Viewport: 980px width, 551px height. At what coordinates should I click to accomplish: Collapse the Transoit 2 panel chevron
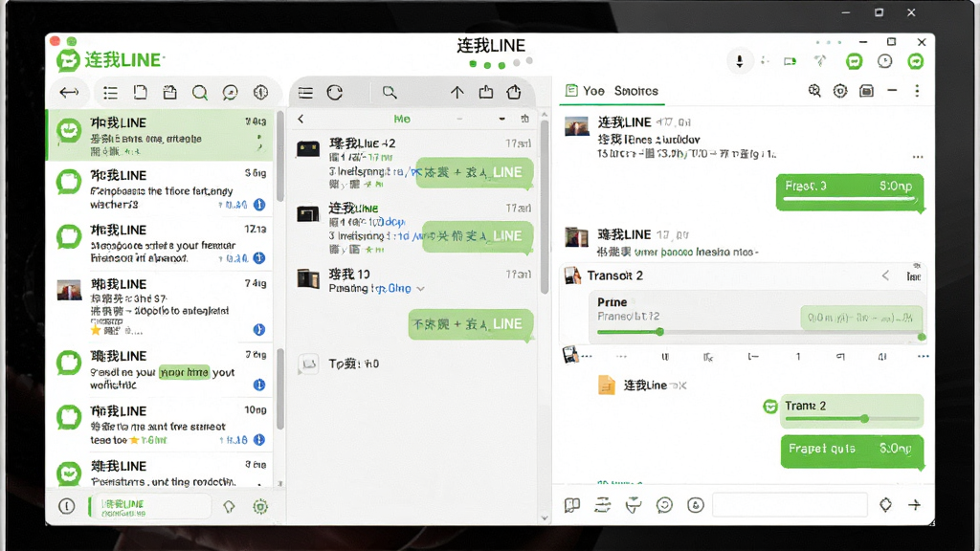(885, 275)
